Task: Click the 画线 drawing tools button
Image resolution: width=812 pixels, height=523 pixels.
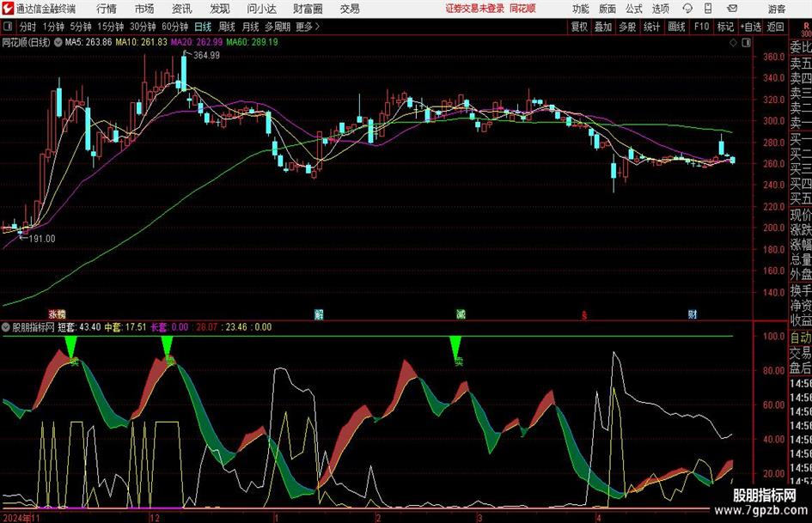Action: (x=676, y=27)
